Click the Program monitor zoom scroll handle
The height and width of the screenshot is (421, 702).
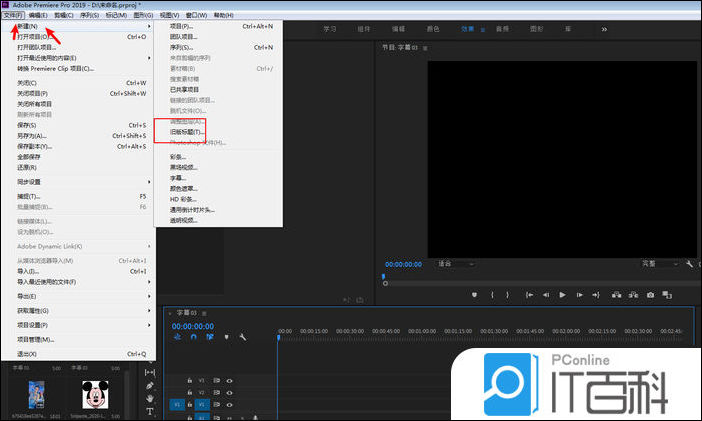(x=385, y=283)
